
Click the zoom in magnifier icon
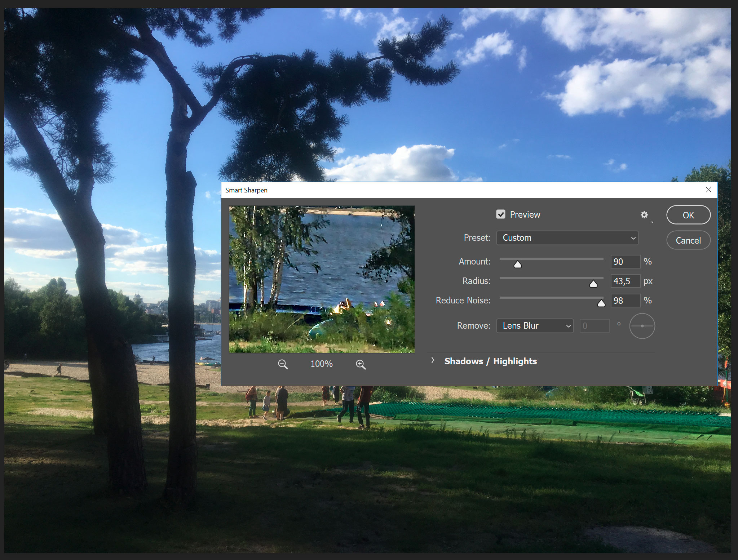coord(361,364)
